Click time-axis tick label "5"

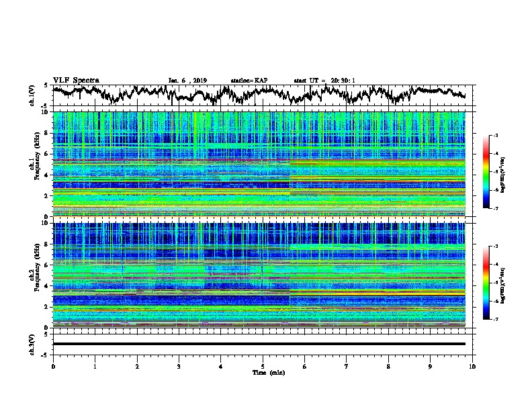[x=263, y=367]
